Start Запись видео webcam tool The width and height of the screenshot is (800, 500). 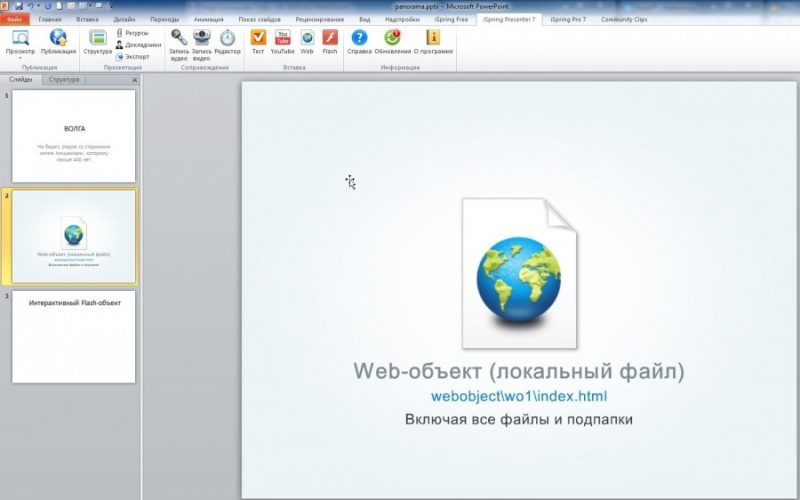point(202,45)
